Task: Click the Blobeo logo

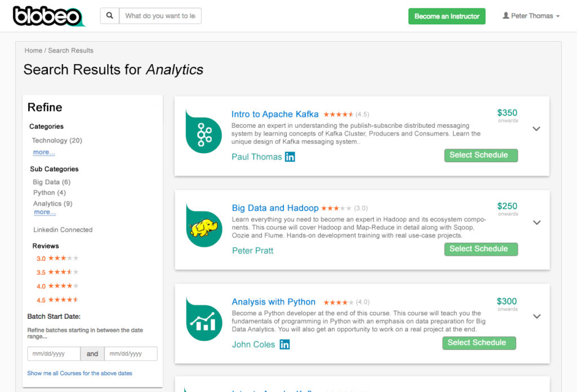Action: [x=48, y=16]
